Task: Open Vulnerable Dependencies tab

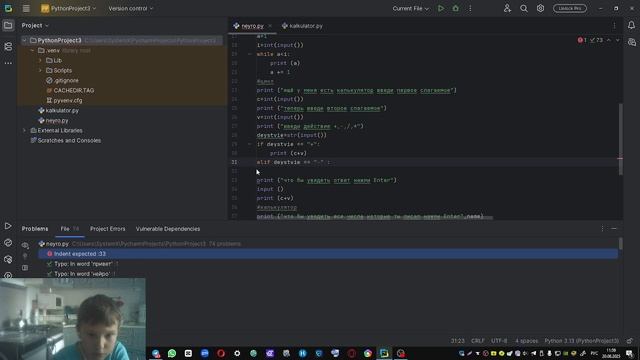Action: (x=168, y=229)
